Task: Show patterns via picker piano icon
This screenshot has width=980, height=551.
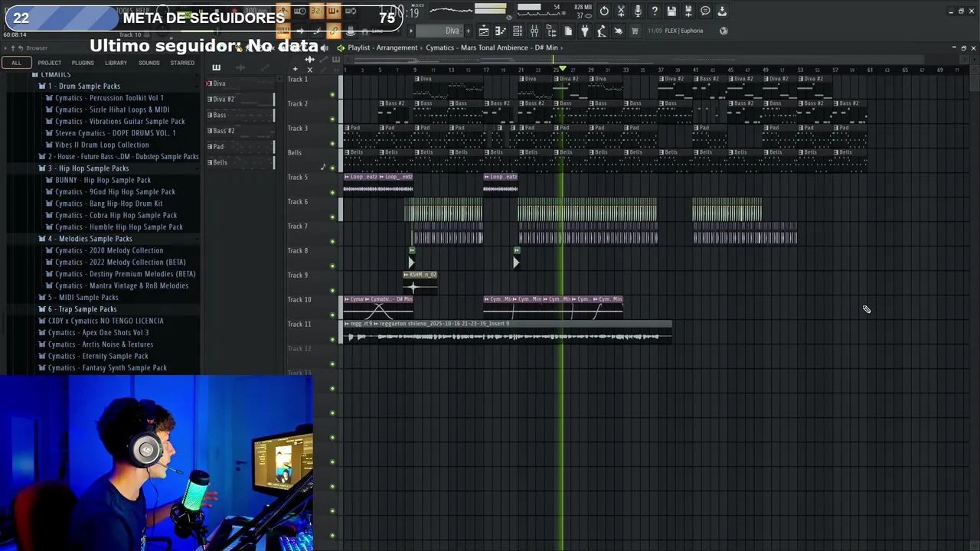Action: [x=216, y=68]
